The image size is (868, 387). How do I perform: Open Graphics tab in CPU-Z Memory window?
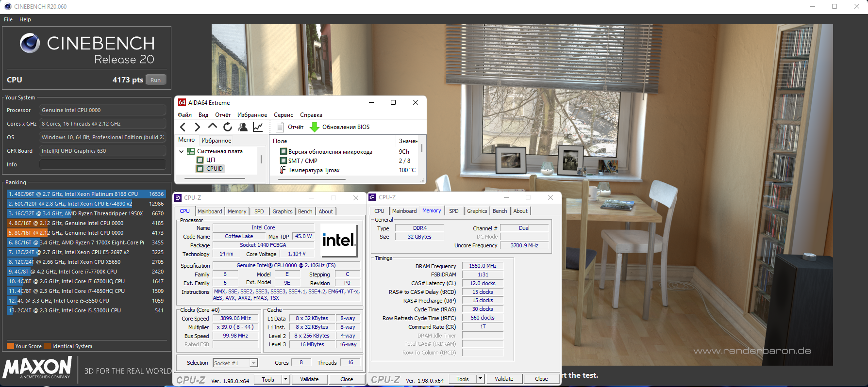pos(477,211)
